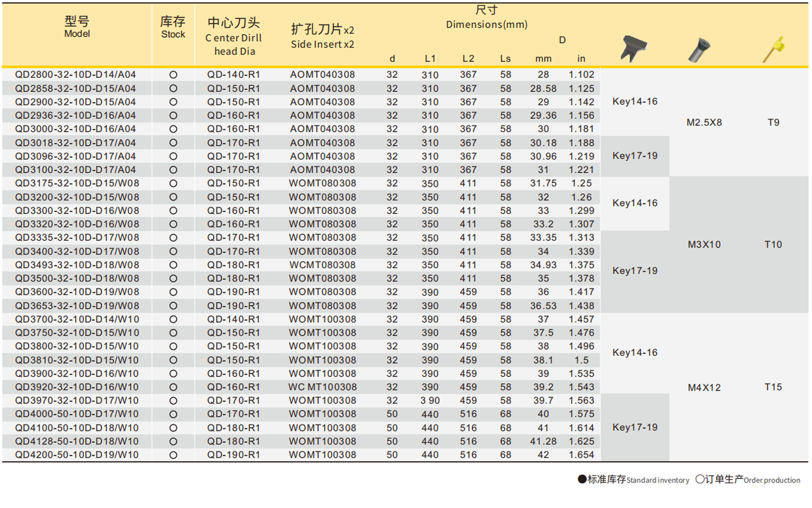Toggle the stock circle for QD3175-32-10D-D15/W08
Image resolution: width=812 pixels, height=508 pixels.
[173, 183]
